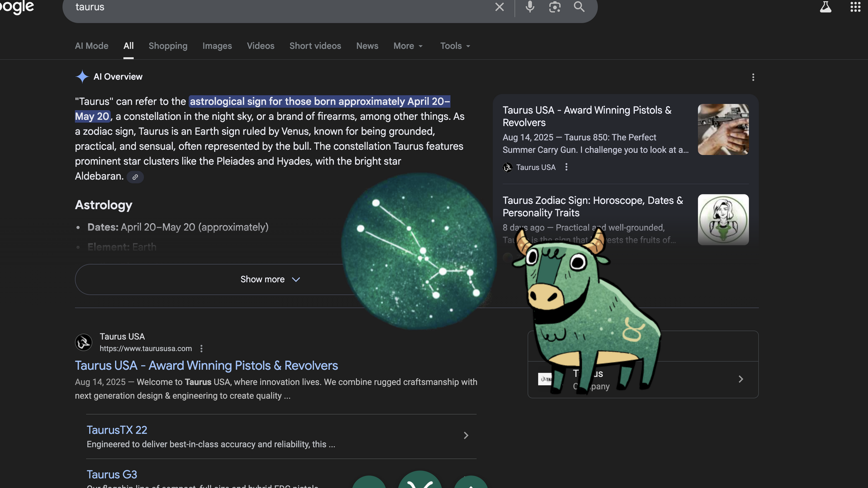868x488 pixels.
Task: Switch to News results tab
Action: click(367, 46)
